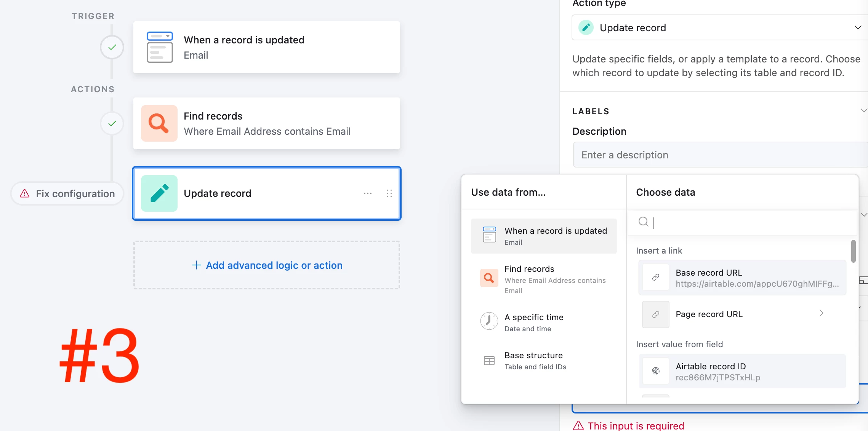Click the magnifier icon of Find records action

point(159,123)
